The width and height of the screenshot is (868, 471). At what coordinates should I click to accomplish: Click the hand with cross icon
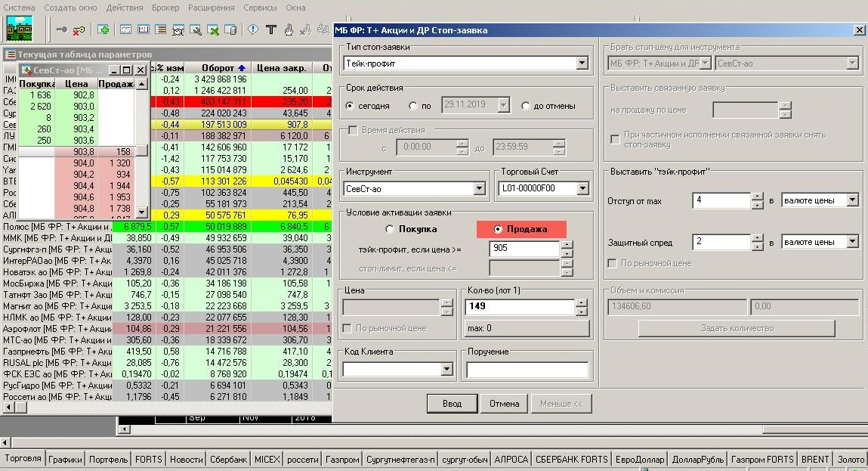(305, 29)
